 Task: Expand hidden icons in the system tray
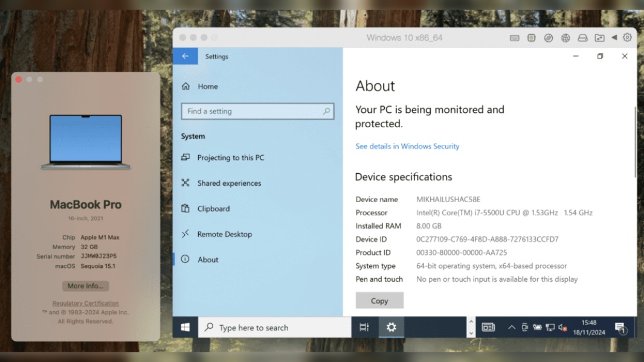coord(512,328)
